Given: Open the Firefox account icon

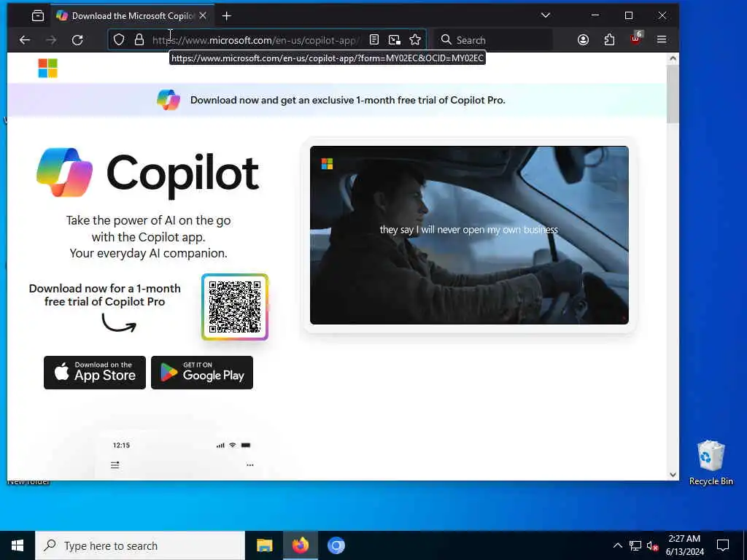Looking at the screenshot, I should [x=583, y=40].
